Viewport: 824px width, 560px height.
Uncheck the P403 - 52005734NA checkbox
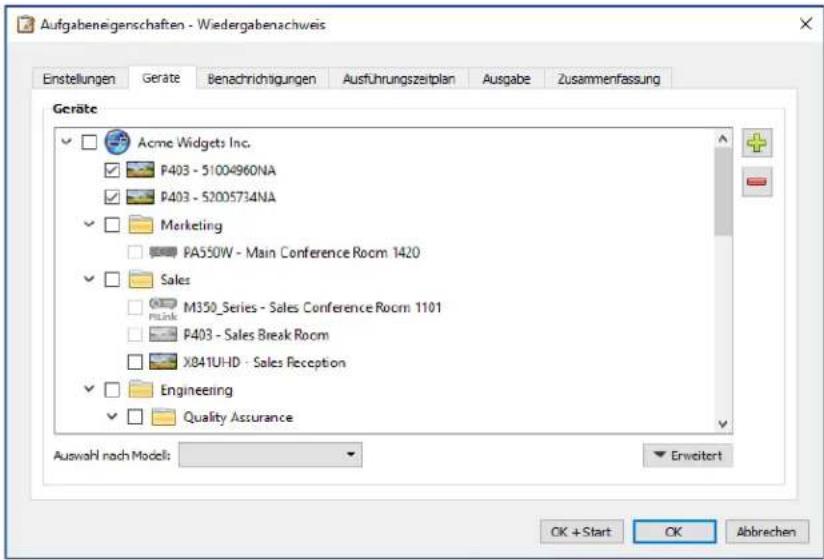tap(112, 197)
